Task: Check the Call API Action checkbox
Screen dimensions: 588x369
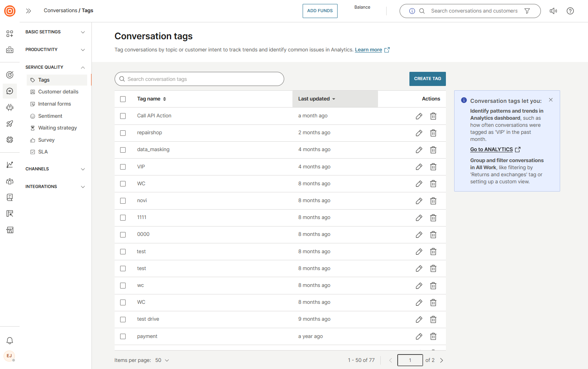Action: point(123,116)
